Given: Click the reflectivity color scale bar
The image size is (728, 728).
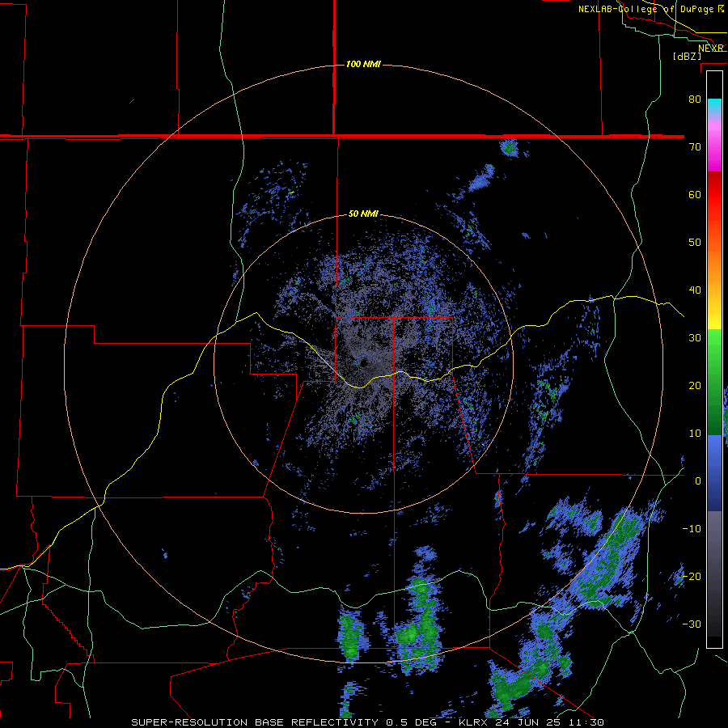Looking at the screenshot, I should (x=714, y=359).
